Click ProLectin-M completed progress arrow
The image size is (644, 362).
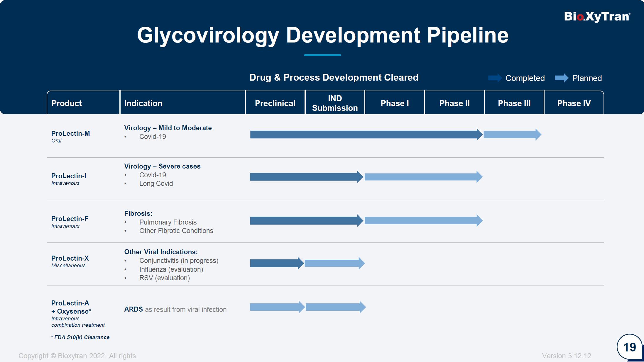[366, 135]
